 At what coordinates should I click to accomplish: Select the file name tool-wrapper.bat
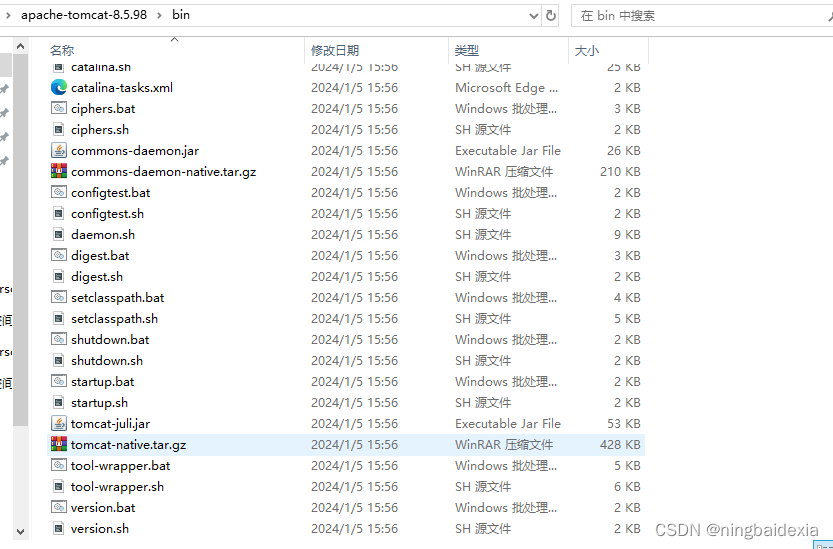pos(121,466)
